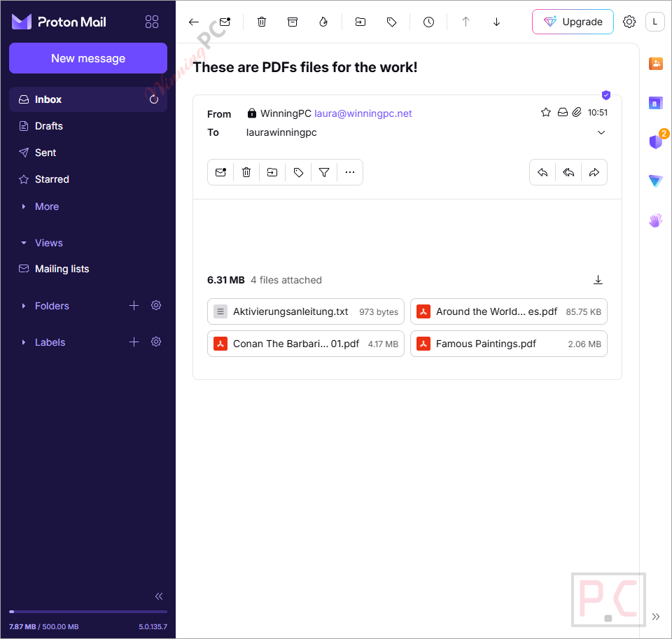Open Contacts in the right side panel
672x639 pixels.
click(655, 64)
